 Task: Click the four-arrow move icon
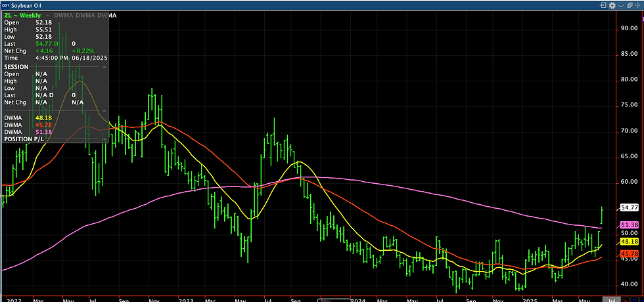(x=638, y=5)
